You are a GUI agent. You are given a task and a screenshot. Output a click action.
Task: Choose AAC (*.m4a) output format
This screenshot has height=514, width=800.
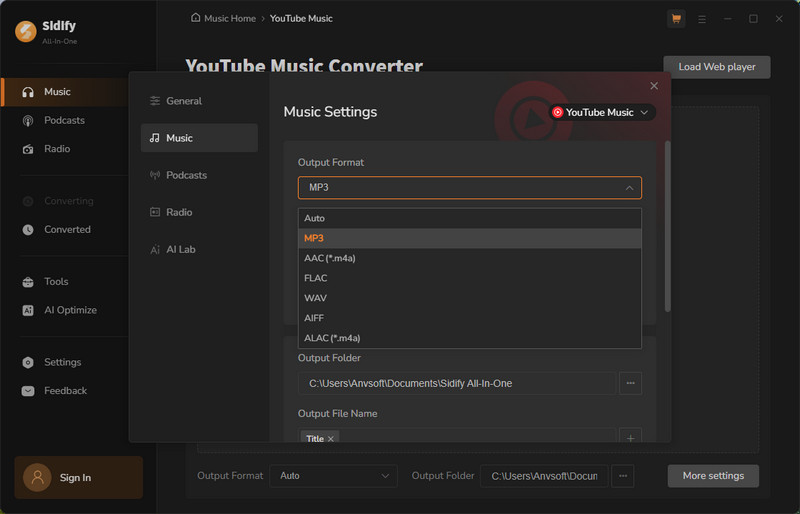tap(469, 258)
